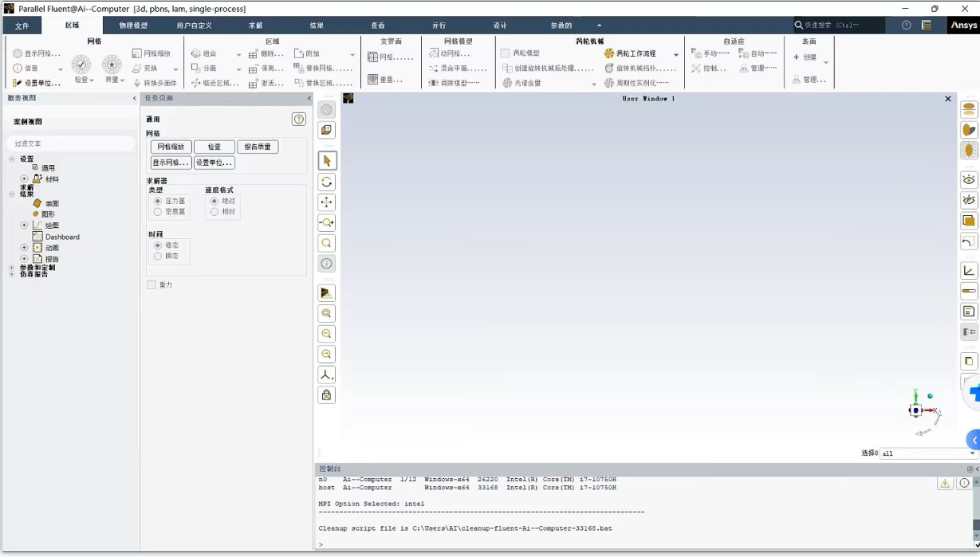Viewport: 980px width, 557px height.
Task: Expand the 材料 tree node
Action: 24,179
